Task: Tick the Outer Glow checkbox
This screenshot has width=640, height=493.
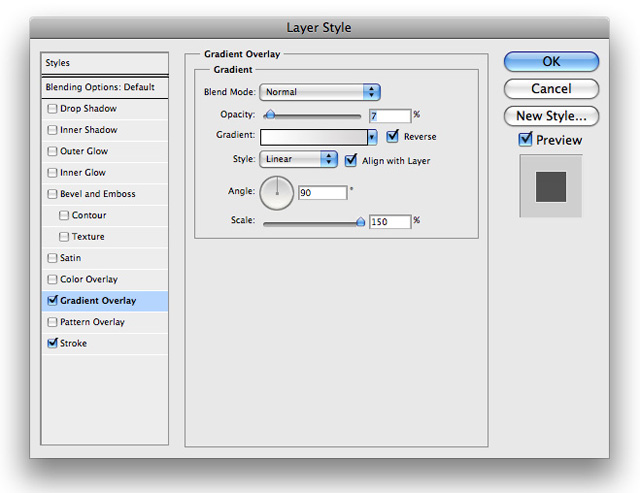Action: click(52, 151)
